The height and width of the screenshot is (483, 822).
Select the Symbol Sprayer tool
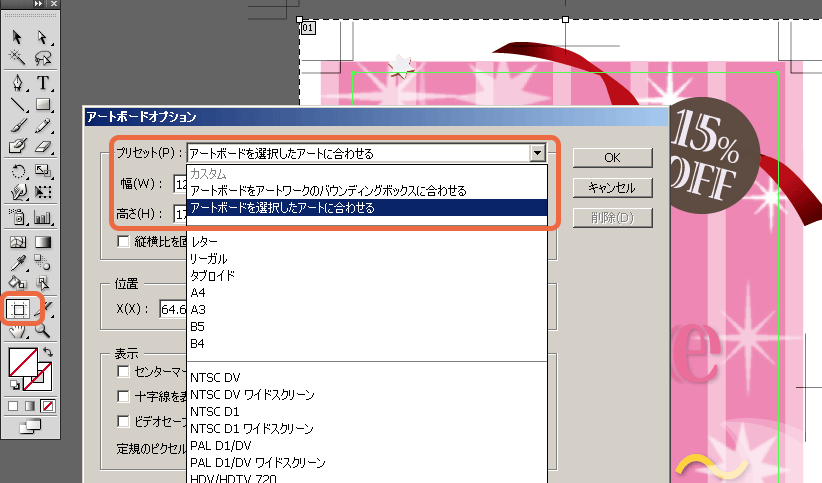pyautogui.click(x=17, y=217)
